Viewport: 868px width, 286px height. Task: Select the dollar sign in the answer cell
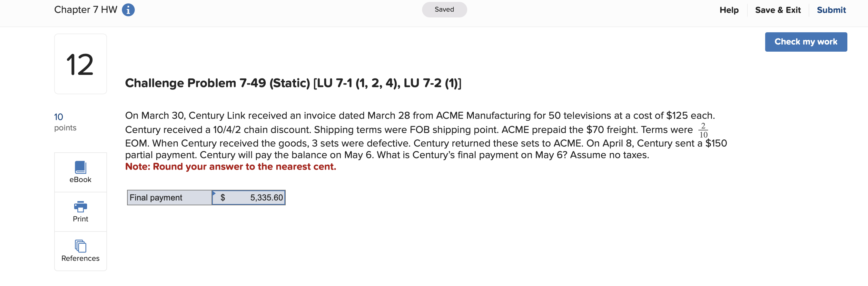(x=223, y=198)
